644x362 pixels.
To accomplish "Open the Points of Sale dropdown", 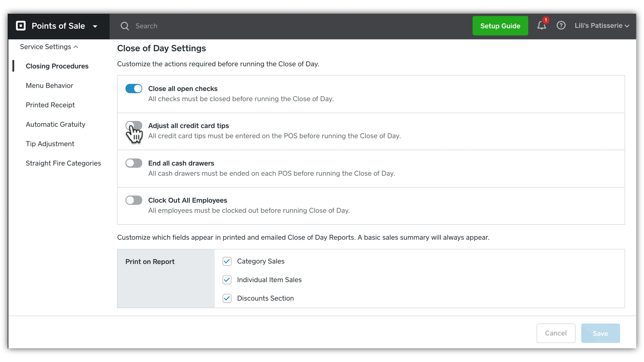I will pos(95,26).
